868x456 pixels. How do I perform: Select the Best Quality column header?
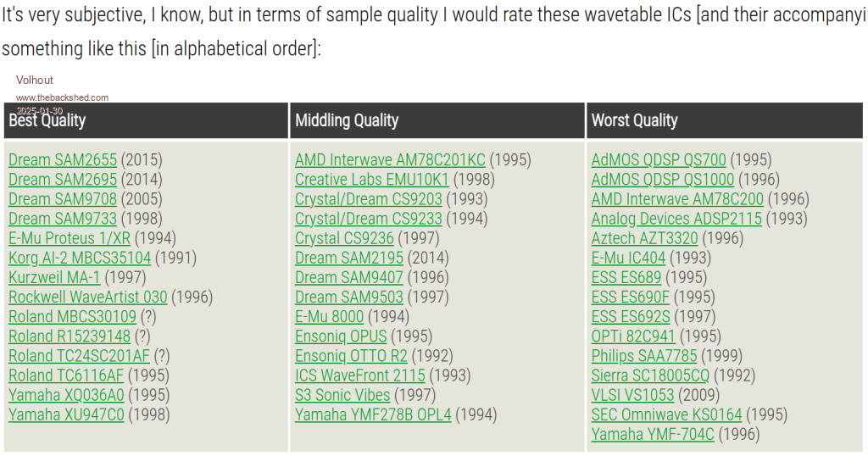(47, 120)
